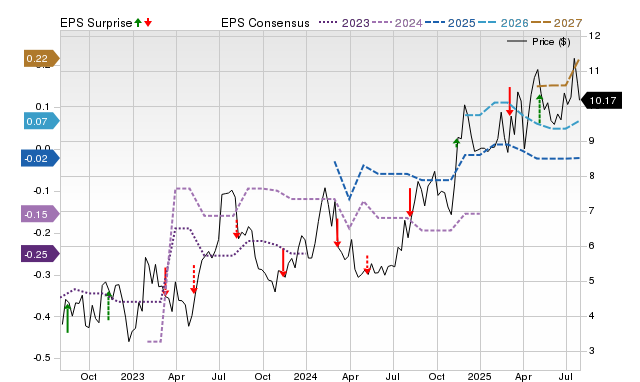Image resolution: width=640 pixels, height=382 pixels.
Task: Click the 2025 x-axis label
Action: [479, 376]
